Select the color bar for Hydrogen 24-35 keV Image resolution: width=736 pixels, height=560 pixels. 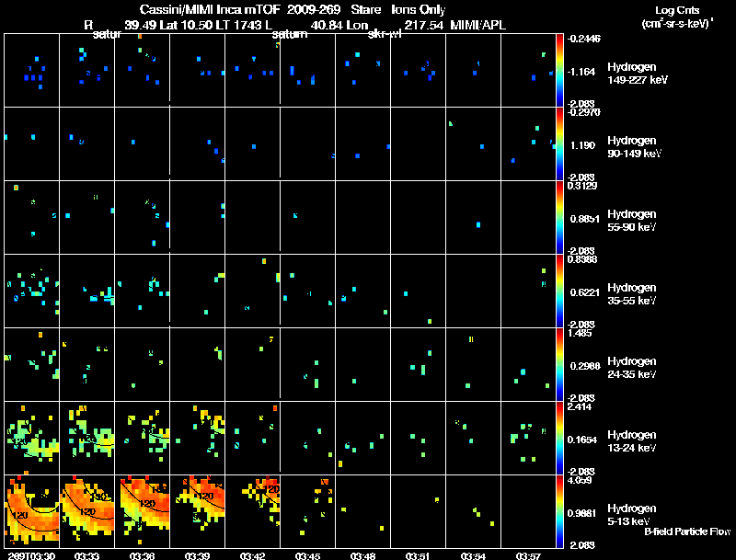tap(559, 365)
